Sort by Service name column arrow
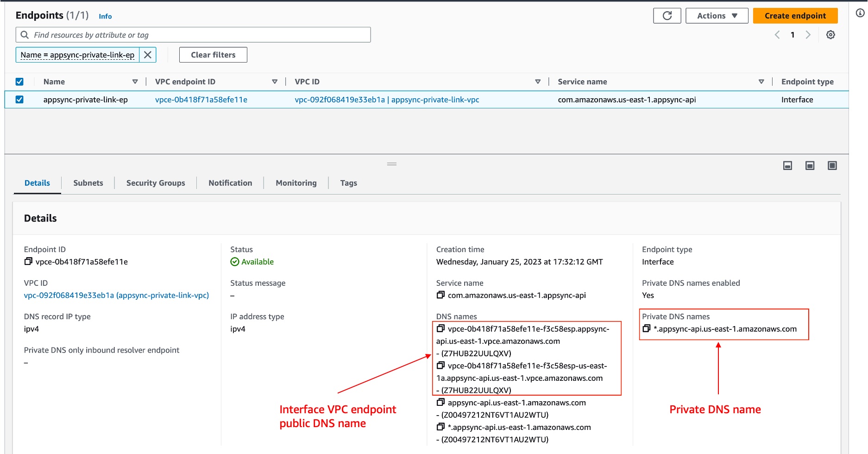This screenshot has width=868, height=454. click(x=761, y=82)
